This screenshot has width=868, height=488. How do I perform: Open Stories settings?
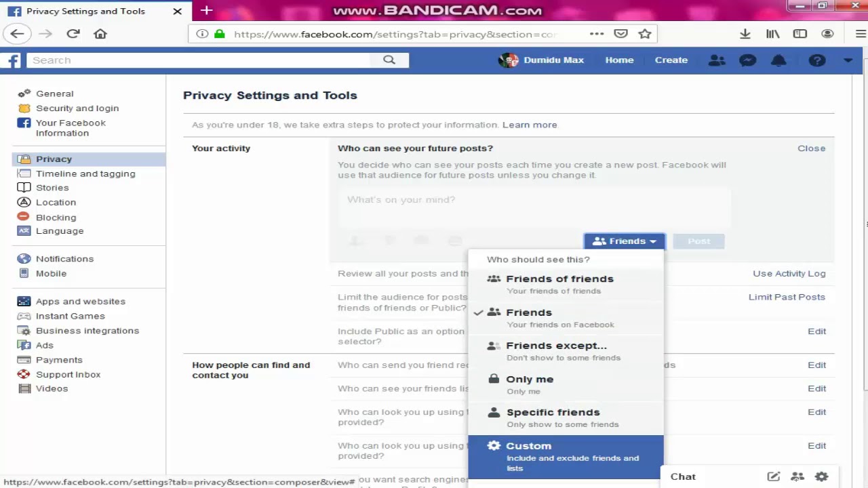point(52,188)
